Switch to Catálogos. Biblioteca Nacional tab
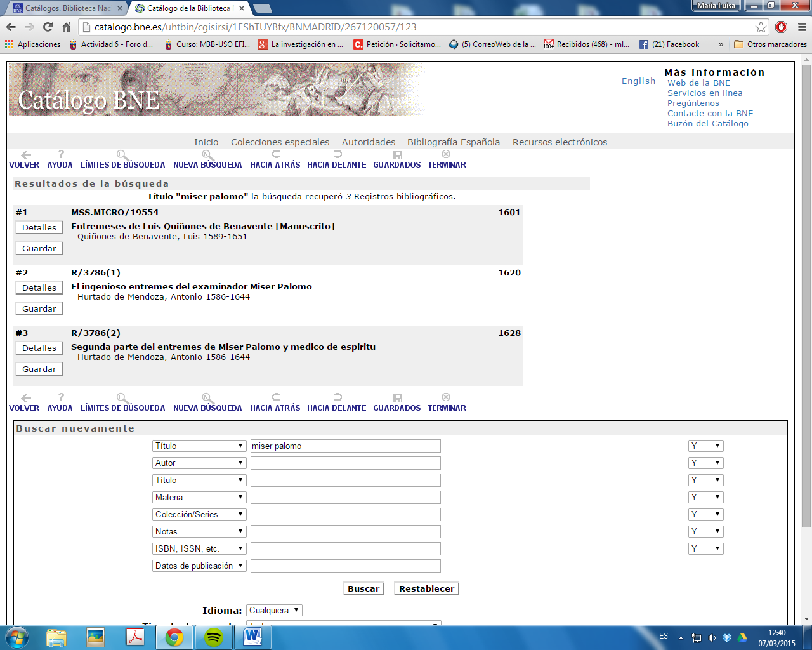 tap(67, 8)
